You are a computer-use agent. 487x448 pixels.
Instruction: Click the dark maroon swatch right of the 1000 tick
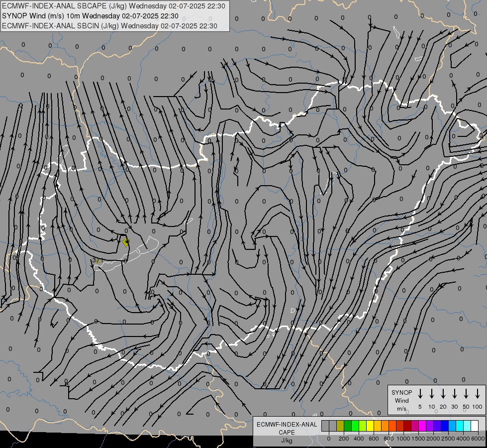[407, 426]
